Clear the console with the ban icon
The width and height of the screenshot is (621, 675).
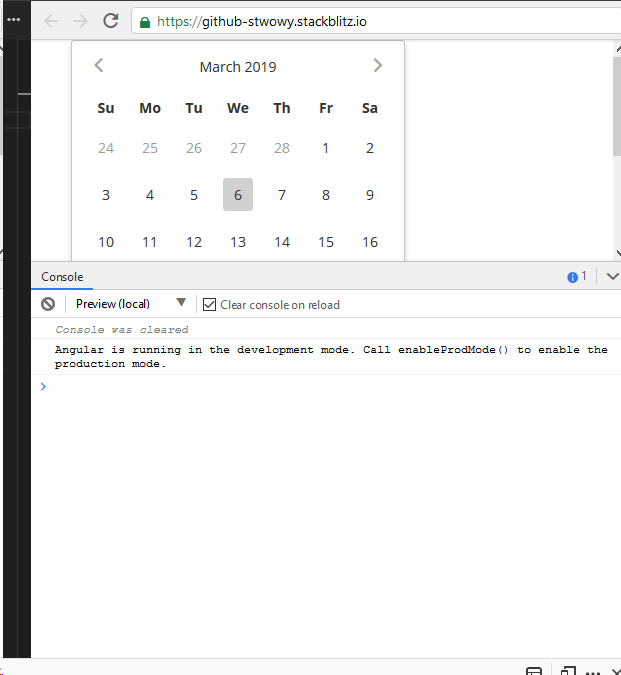pyautogui.click(x=48, y=304)
